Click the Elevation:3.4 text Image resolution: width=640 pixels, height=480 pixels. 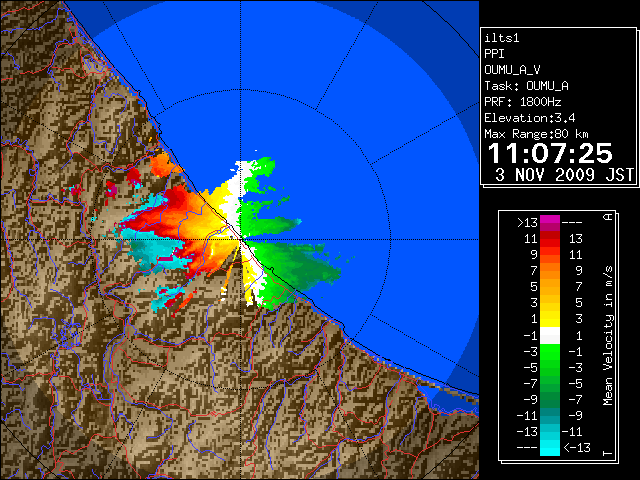(530, 118)
